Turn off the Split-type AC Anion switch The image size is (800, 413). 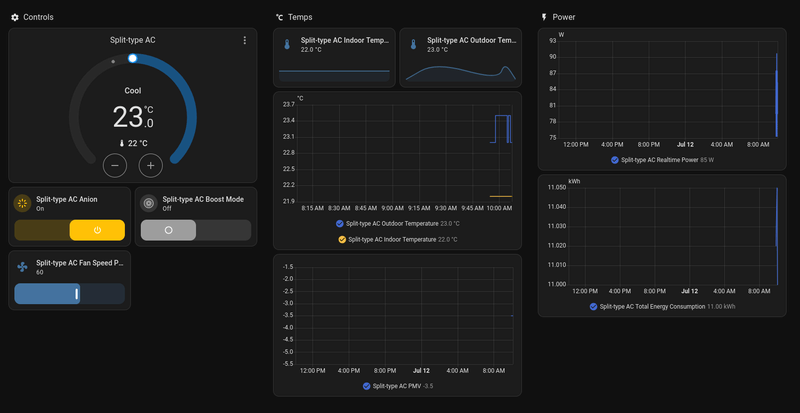point(69,230)
